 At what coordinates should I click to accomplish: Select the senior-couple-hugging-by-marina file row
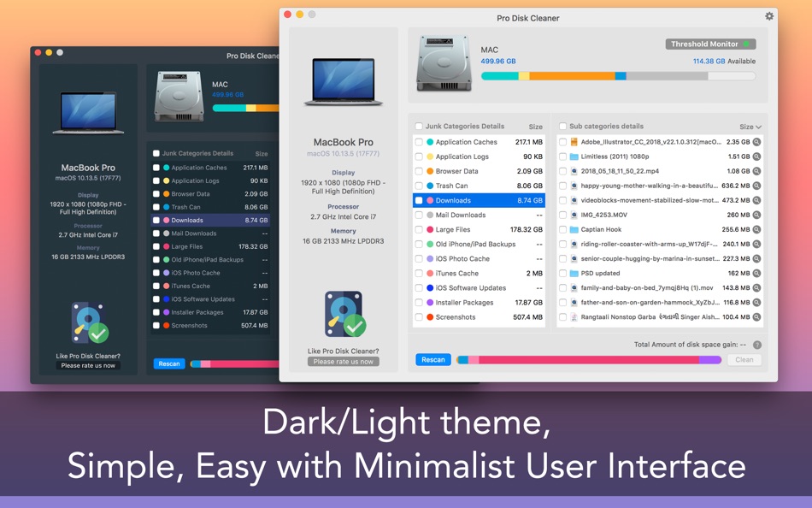coord(660,258)
